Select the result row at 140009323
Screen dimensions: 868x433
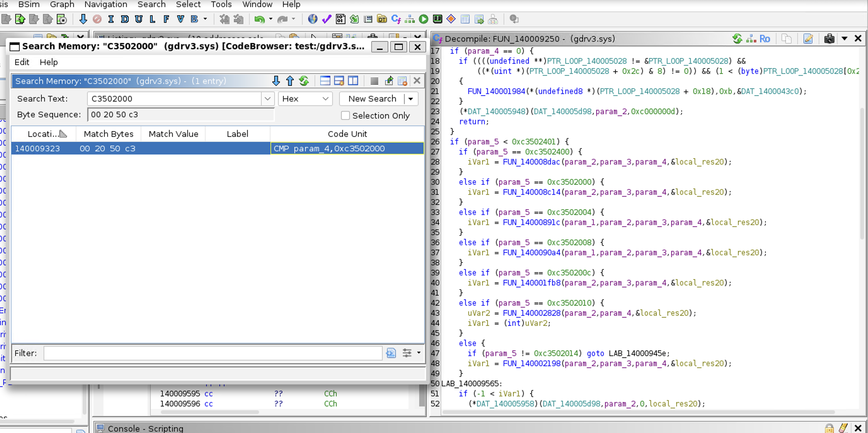218,149
